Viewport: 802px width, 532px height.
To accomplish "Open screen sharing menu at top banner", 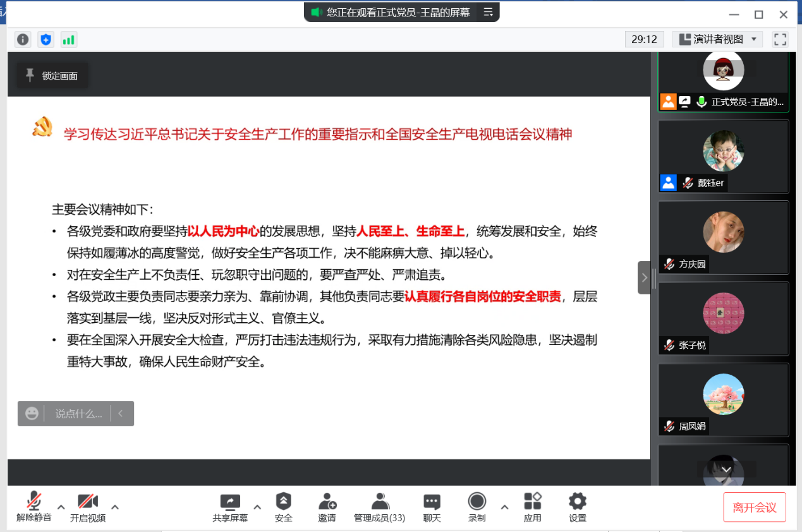I will click(x=488, y=12).
